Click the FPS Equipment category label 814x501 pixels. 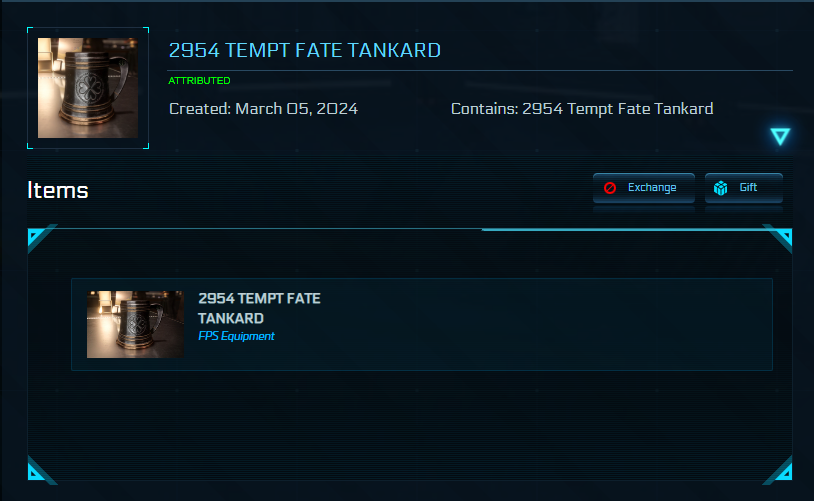pyautogui.click(x=236, y=336)
